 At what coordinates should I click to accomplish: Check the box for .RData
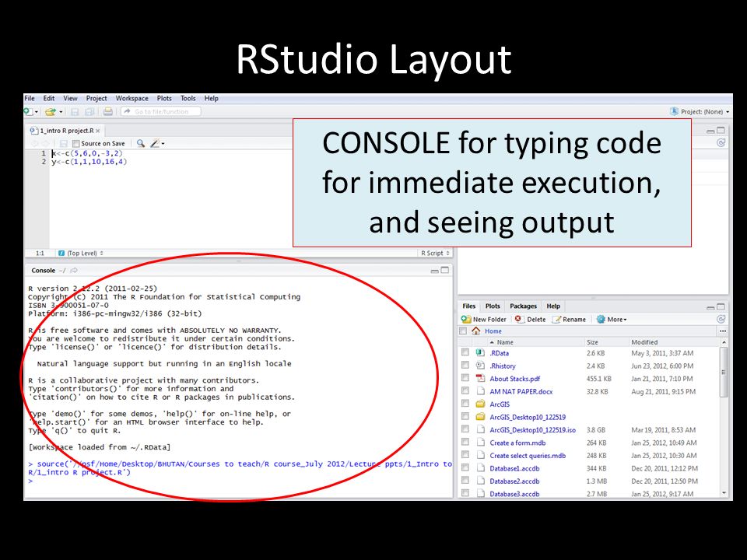coord(465,352)
